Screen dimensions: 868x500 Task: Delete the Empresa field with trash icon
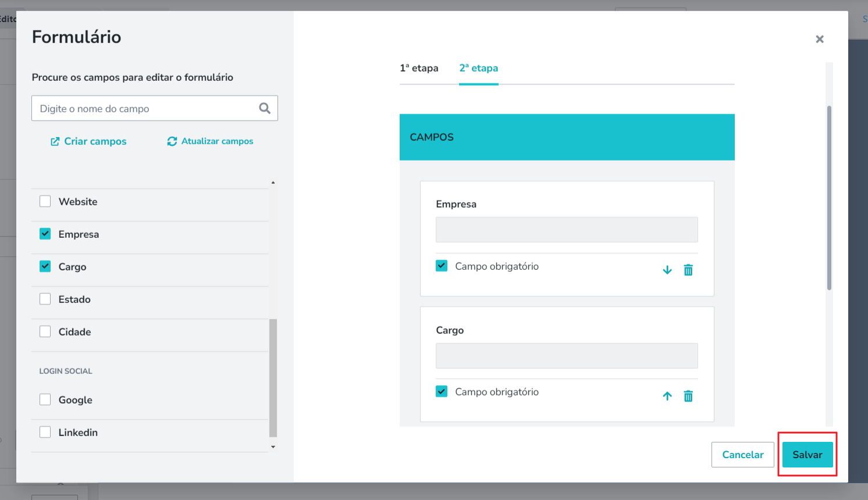pos(688,270)
